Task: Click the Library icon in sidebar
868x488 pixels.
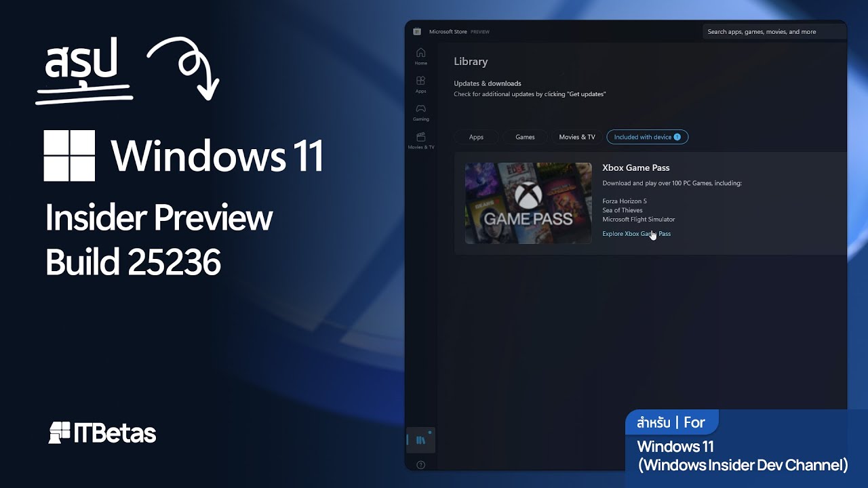Action: (420, 440)
